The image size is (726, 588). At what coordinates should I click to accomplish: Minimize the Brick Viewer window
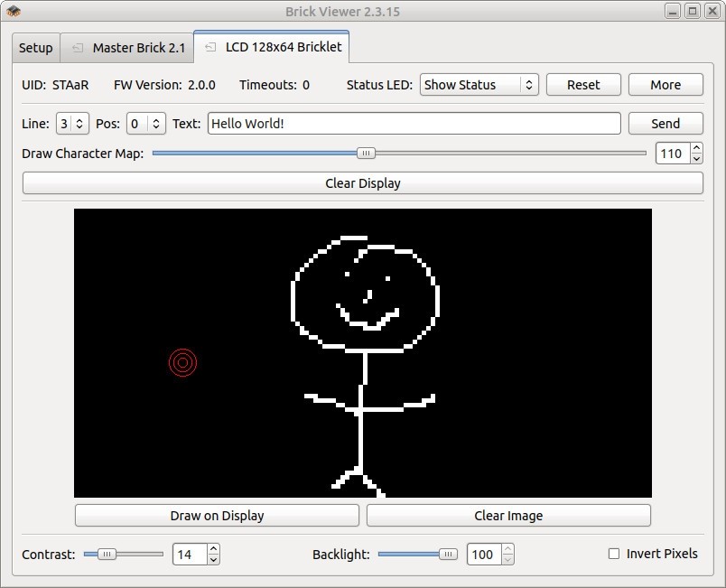673,11
